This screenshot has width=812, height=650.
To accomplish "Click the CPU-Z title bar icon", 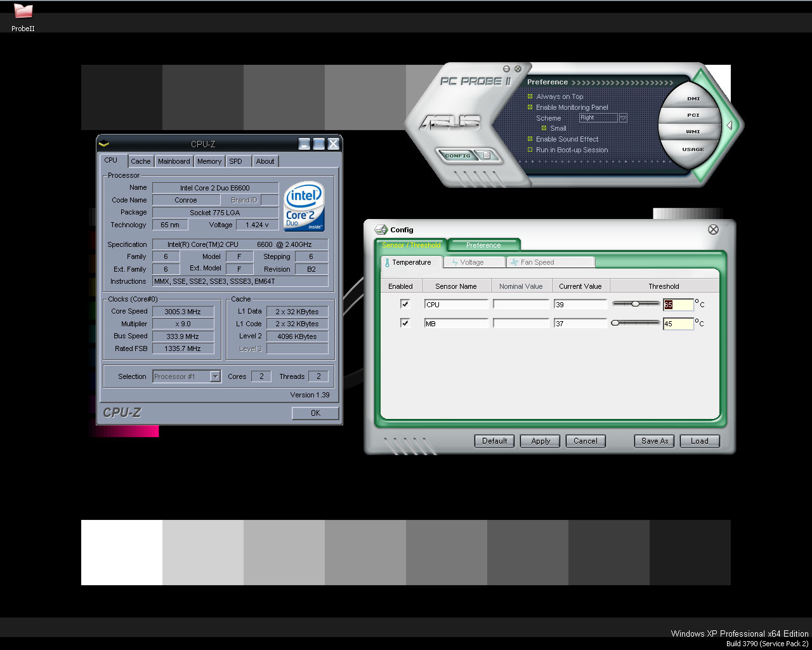I will coord(105,144).
